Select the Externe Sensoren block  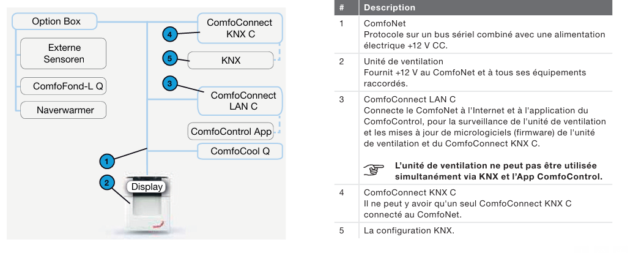[64, 53]
